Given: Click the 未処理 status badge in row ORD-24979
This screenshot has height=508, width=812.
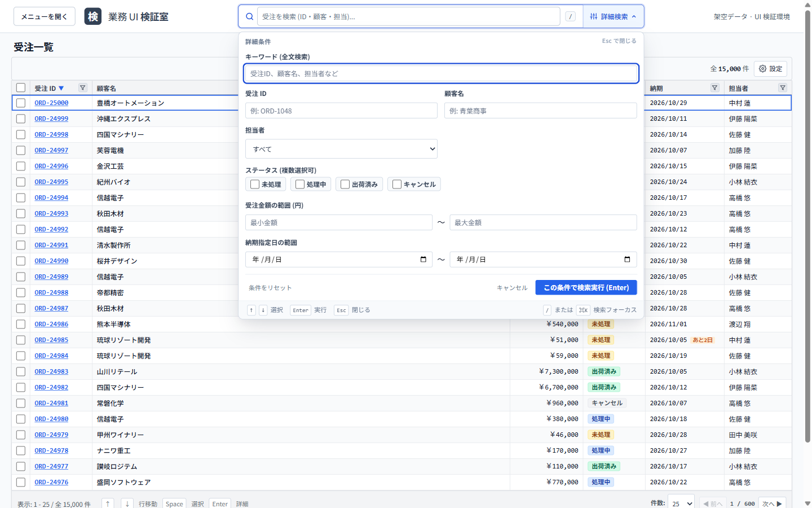Looking at the screenshot, I should click(601, 435).
